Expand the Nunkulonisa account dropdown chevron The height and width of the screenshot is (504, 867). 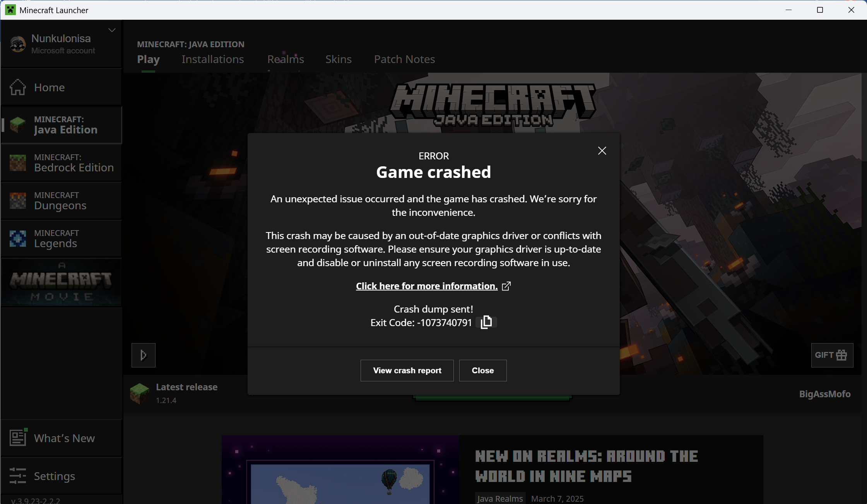tap(112, 30)
